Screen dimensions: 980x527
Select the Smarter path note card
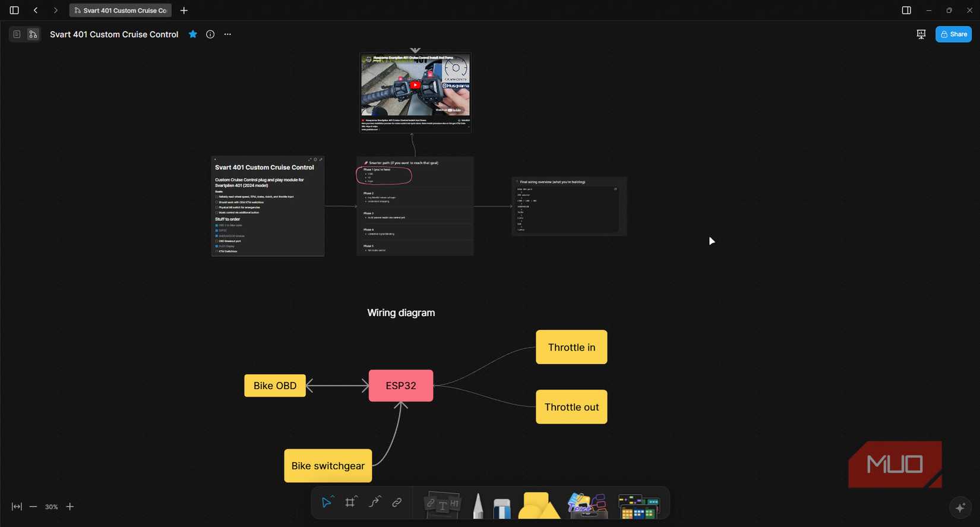pyautogui.click(x=415, y=206)
